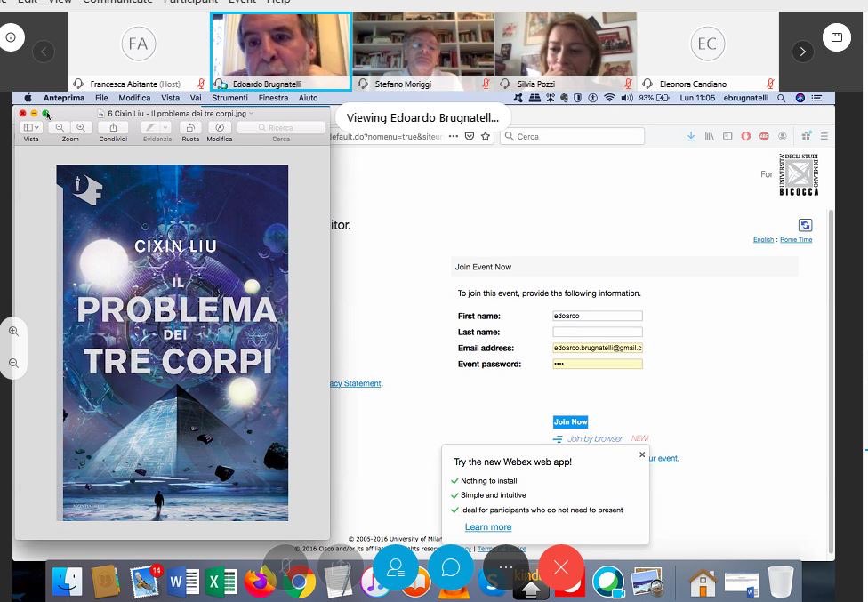
Task: Click Last name input field
Action: [x=598, y=332]
